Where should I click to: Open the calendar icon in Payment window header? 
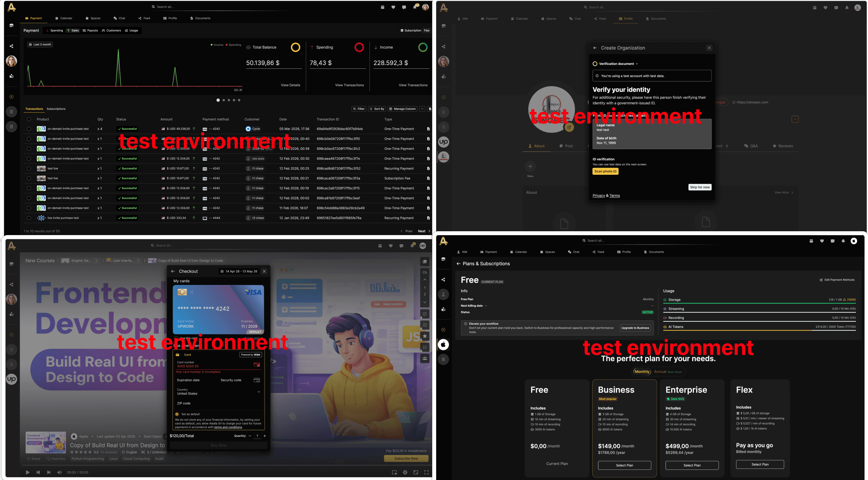click(x=382, y=7)
